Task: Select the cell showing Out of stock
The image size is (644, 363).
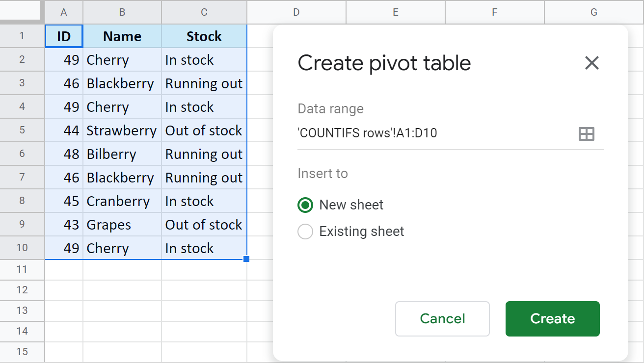Action: click(x=204, y=130)
